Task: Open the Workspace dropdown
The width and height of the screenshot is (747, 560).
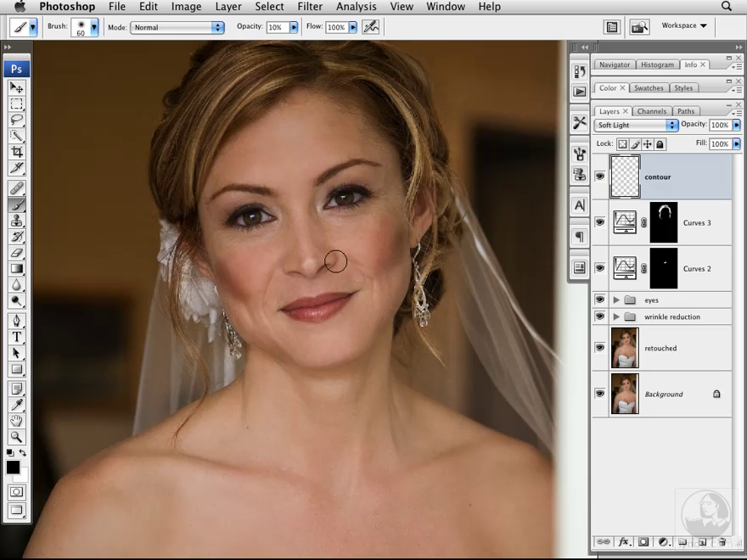Action: (684, 25)
